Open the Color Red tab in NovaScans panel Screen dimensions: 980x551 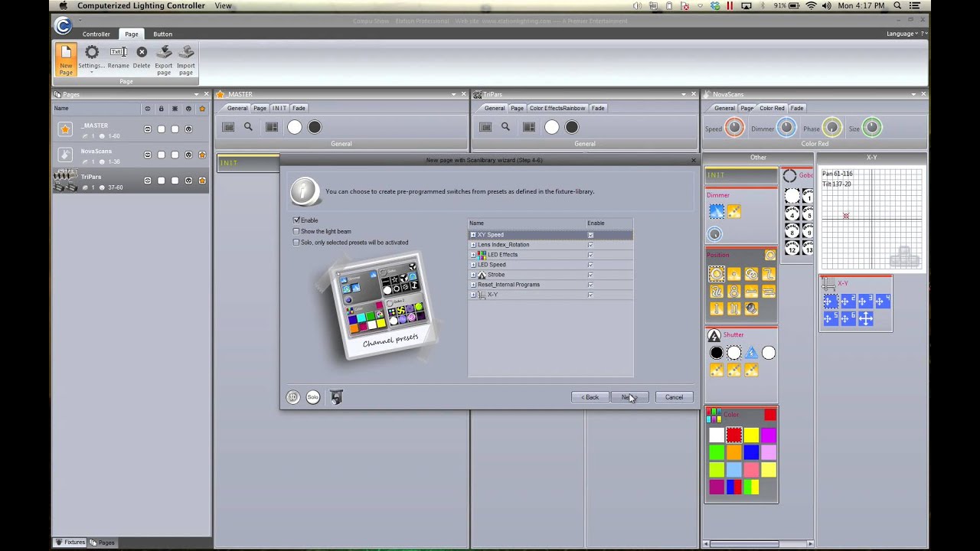[772, 108]
